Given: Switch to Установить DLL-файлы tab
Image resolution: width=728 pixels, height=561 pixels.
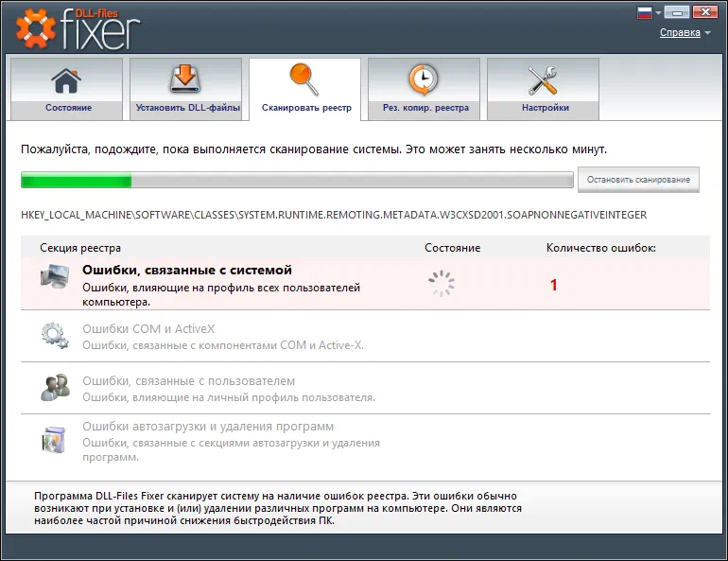Looking at the screenshot, I should coord(185,89).
